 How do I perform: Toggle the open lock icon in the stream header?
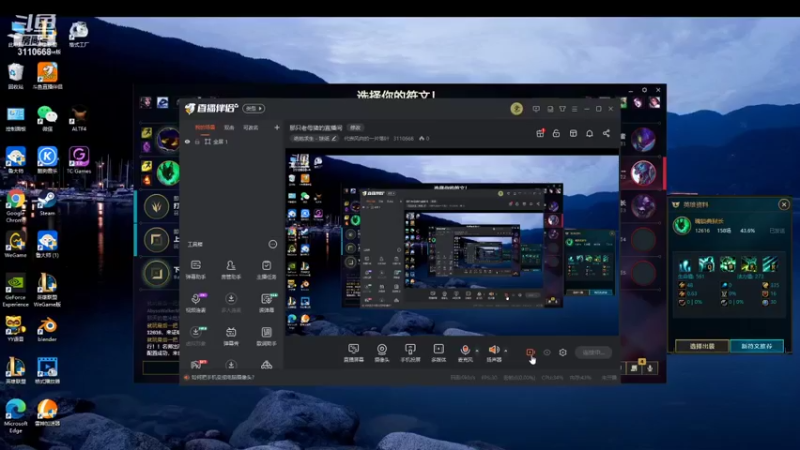(556, 133)
